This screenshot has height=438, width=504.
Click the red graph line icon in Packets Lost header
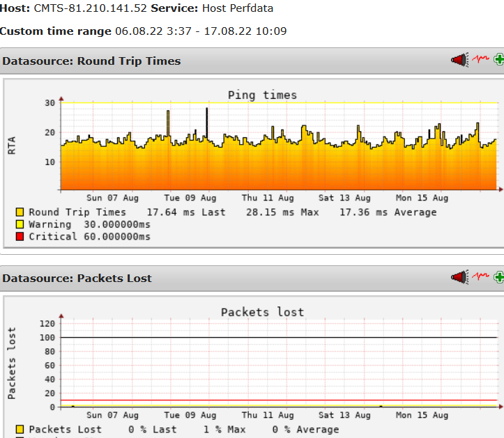coord(480,276)
